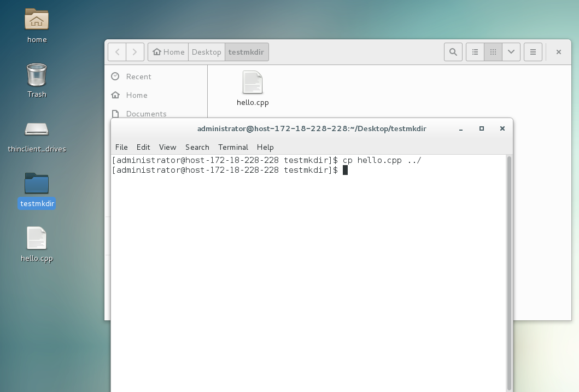579x392 pixels.
Task: Open the view options dropdown arrow
Action: [511, 52]
